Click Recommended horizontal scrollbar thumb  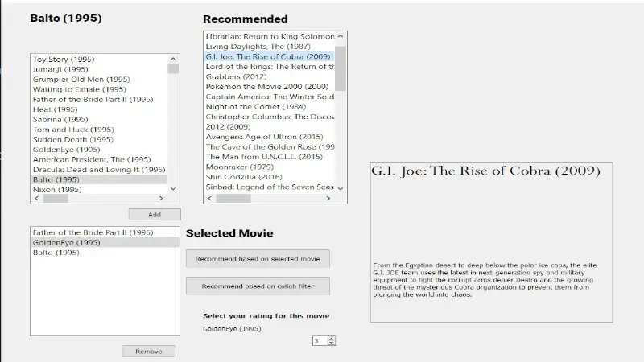233,198
